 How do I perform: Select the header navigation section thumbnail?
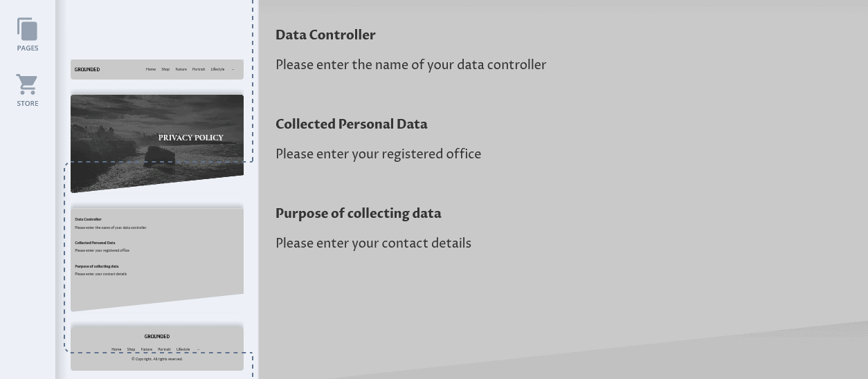(x=157, y=69)
